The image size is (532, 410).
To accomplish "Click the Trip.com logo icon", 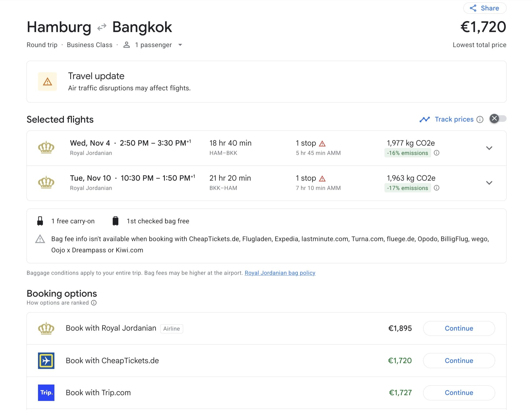I will [x=46, y=393].
